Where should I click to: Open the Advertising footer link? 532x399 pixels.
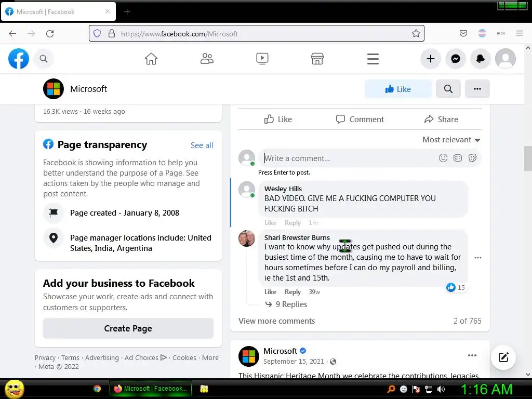[102, 357]
